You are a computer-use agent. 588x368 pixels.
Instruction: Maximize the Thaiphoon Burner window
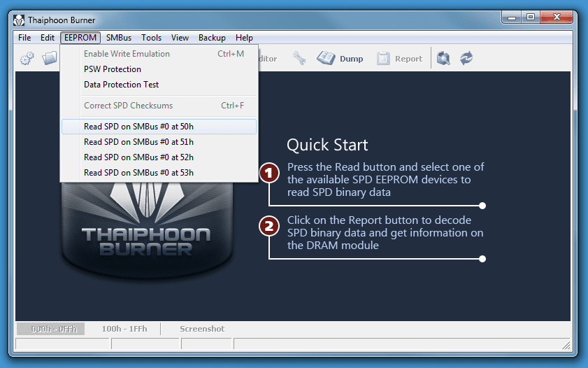point(531,17)
